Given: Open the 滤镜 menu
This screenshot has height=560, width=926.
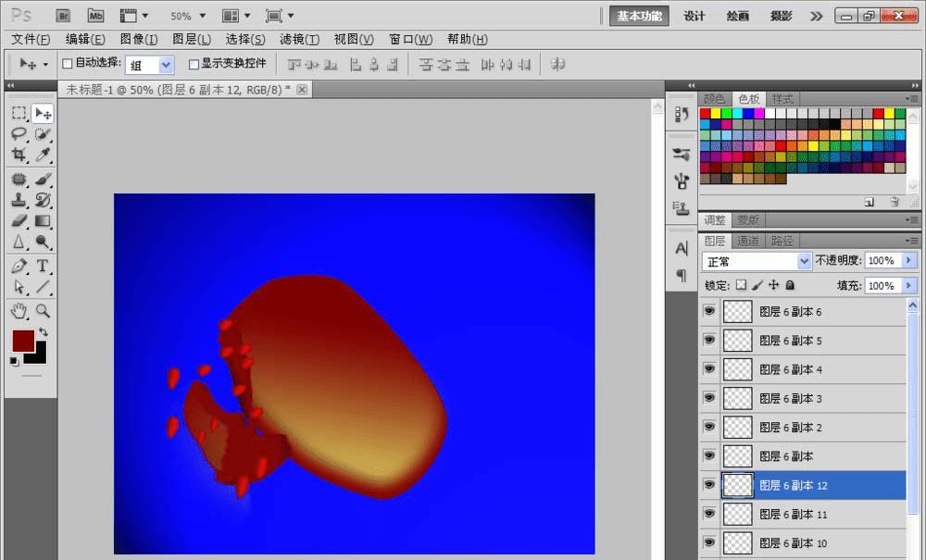Looking at the screenshot, I should pos(299,39).
